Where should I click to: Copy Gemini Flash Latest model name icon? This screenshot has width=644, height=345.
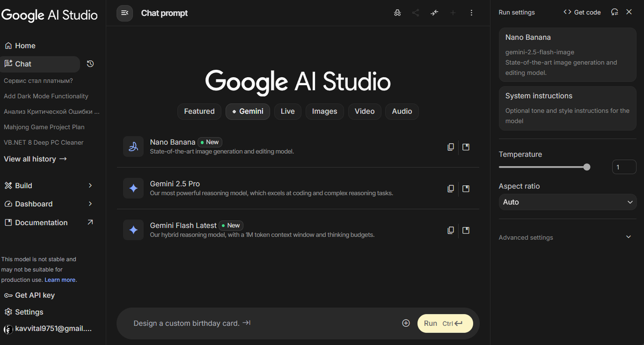(x=451, y=230)
